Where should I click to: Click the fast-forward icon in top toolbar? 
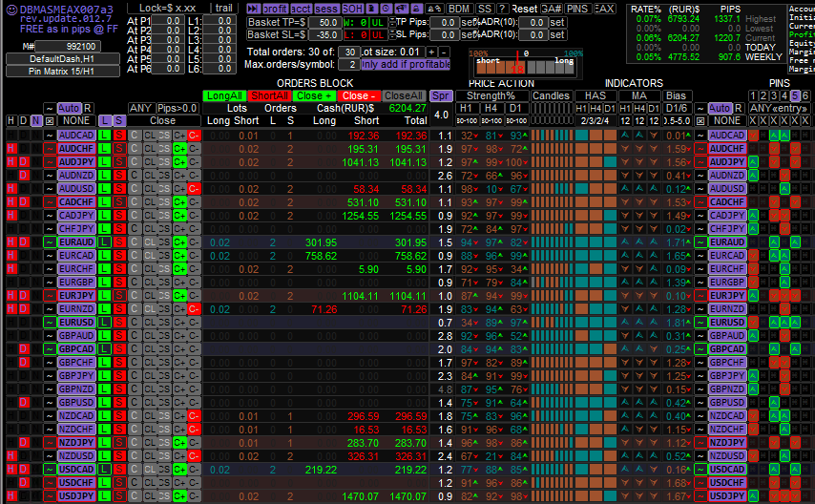(253, 9)
